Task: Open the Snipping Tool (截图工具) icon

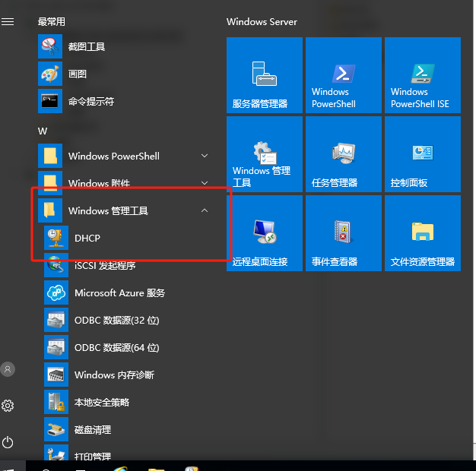Action: pos(50,46)
